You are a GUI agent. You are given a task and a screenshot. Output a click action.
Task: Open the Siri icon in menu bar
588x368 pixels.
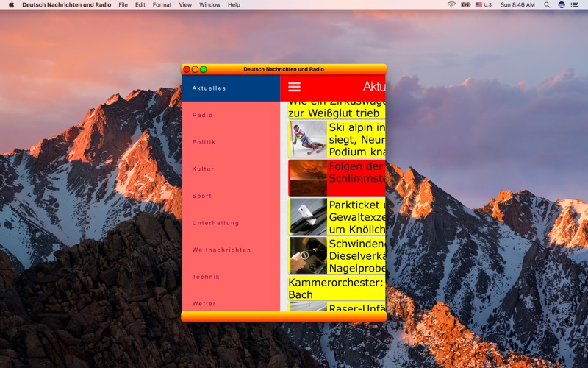tap(562, 4)
